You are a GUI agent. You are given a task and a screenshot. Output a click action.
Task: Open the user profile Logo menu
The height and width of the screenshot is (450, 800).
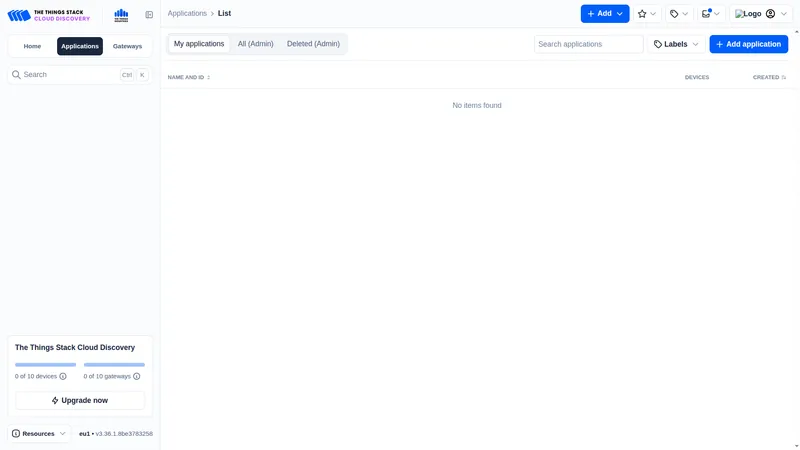coord(761,14)
